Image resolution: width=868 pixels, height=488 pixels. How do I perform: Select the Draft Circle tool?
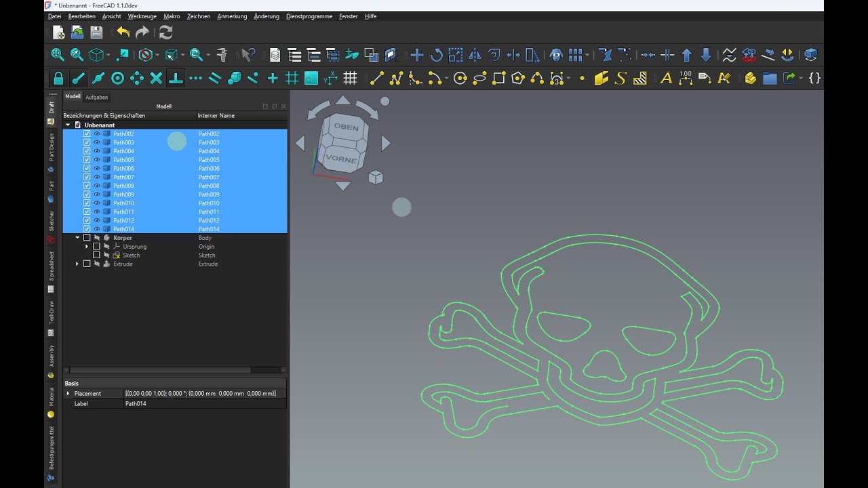tap(460, 78)
